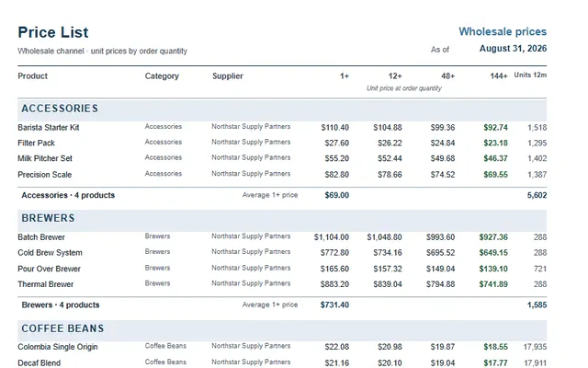
Task: Select the $695.52 Cold Brew System price
Action: (x=440, y=253)
